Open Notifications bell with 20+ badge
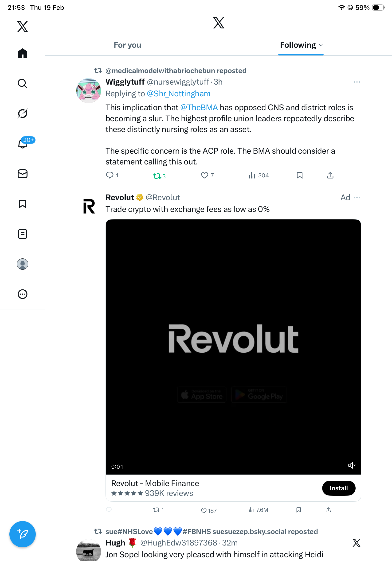The height and width of the screenshot is (561, 392). tap(23, 144)
